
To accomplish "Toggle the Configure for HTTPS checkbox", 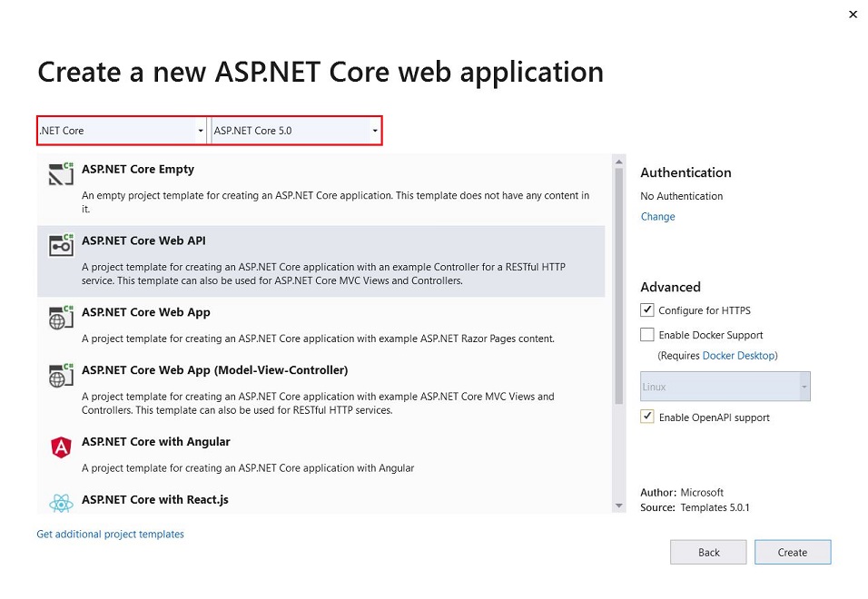I will [x=647, y=310].
